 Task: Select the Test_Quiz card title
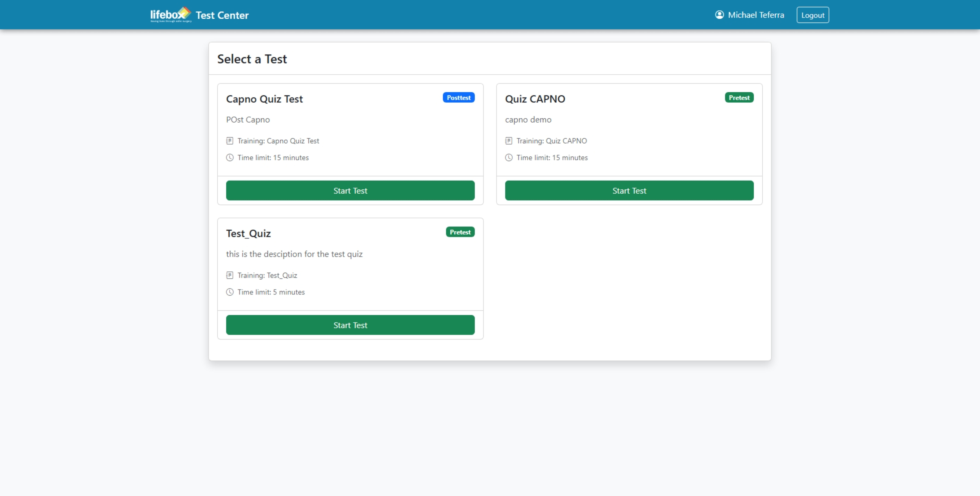point(248,233)
